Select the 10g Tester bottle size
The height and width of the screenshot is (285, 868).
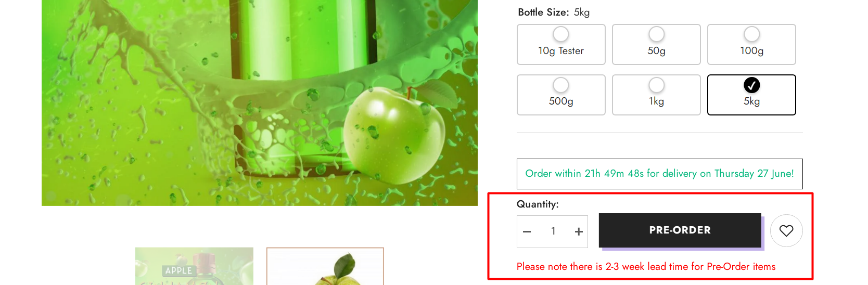pos(561,44)
